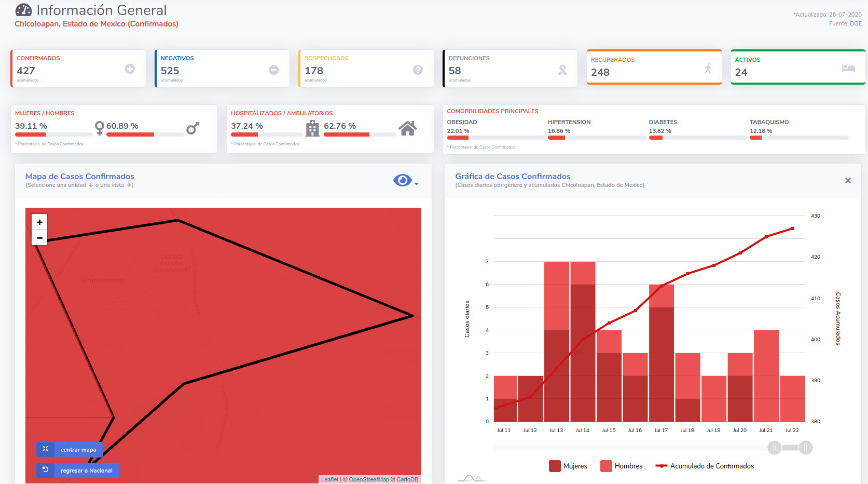The width and height of the screenshot is (868, 484).
Task: Click the house icon for ambulatorios
Action: [407, 128]
